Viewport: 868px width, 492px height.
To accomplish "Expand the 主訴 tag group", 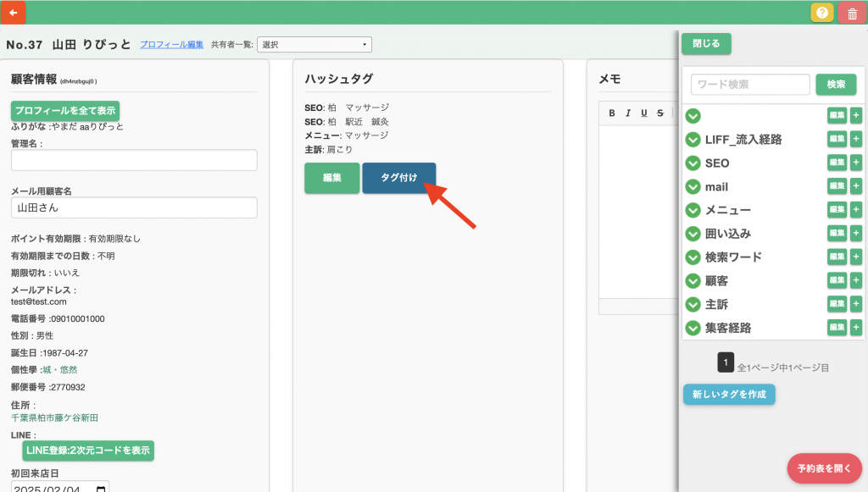I will pyautogui.click(x=693, y=304).
